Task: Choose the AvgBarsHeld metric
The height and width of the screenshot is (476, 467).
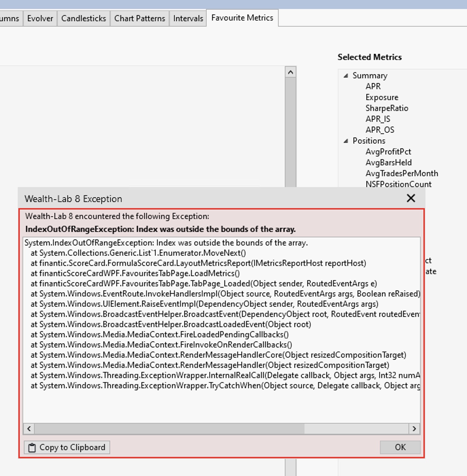Action: (388, 163)
